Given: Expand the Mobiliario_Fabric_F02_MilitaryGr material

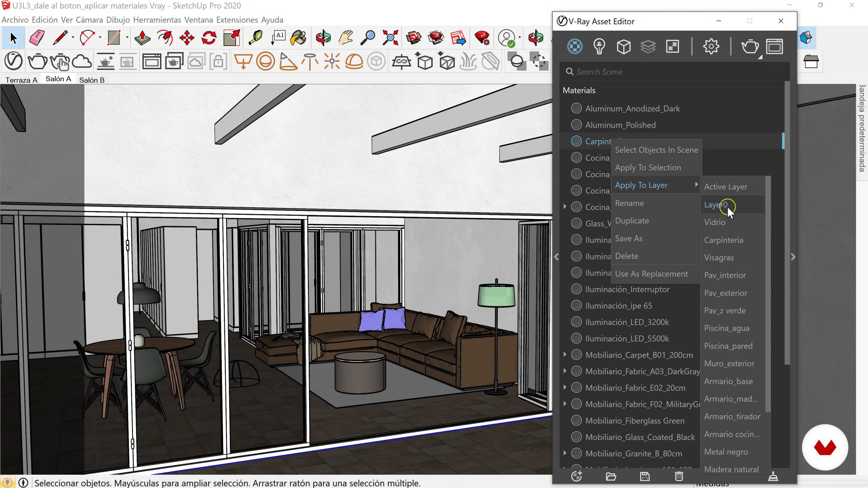Looking at the screenshot, I should pos(565,404).
